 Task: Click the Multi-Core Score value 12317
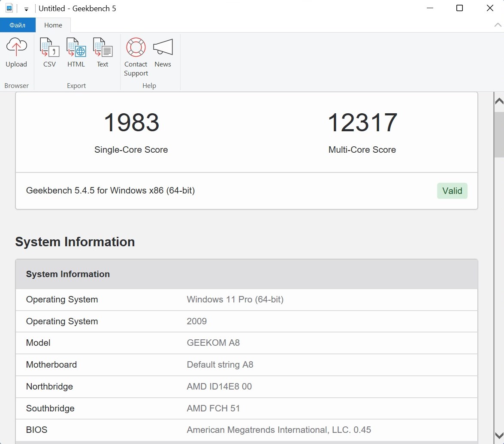pos(362,123)
